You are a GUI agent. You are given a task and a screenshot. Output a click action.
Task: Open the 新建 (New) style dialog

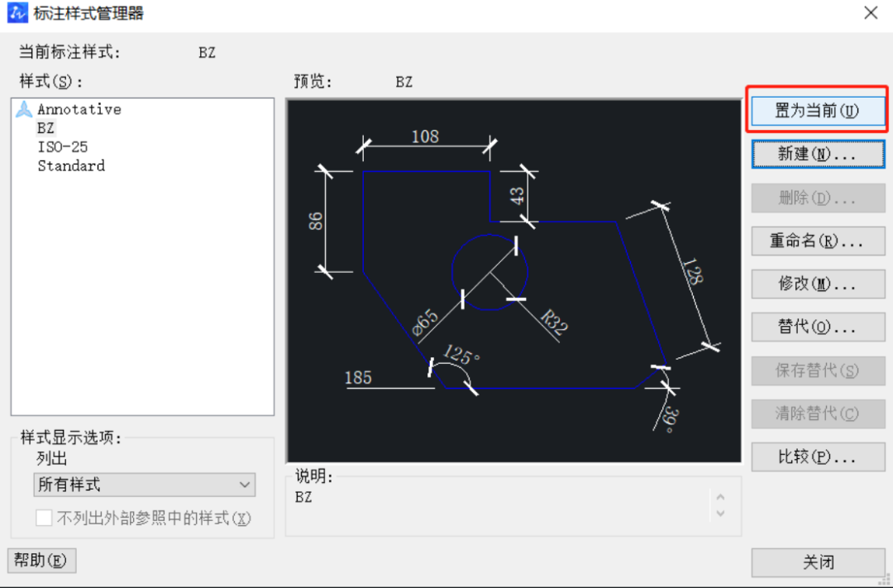point(817,154)
